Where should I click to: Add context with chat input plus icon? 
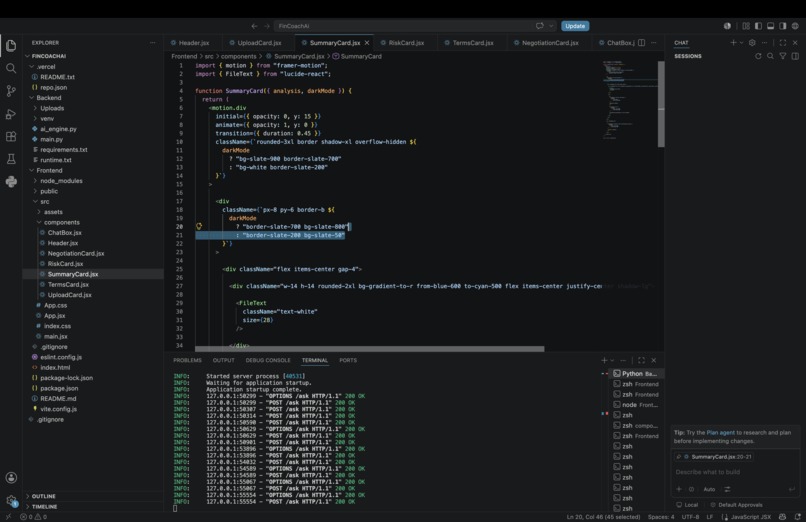(679, 489)
